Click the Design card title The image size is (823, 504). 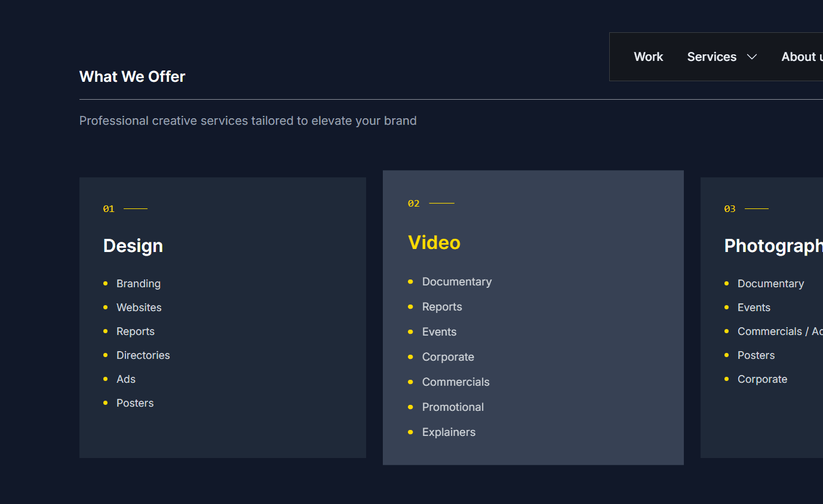(133, 245)
